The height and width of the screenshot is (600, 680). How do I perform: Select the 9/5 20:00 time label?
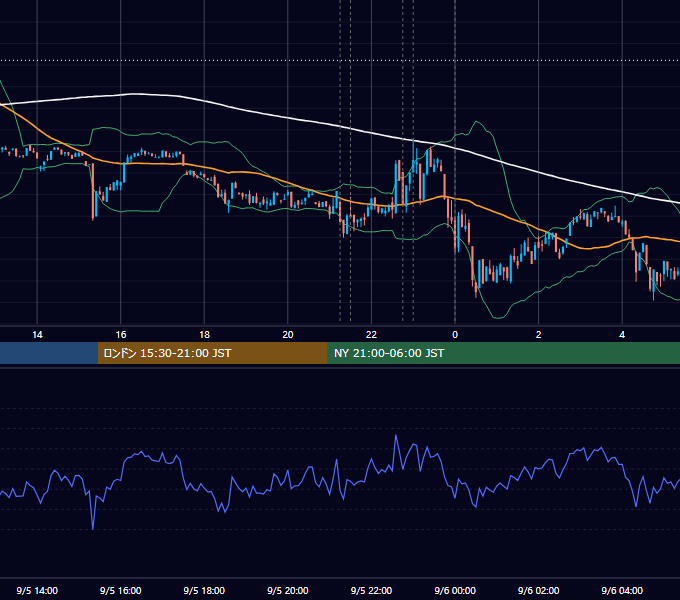(288, 590)
